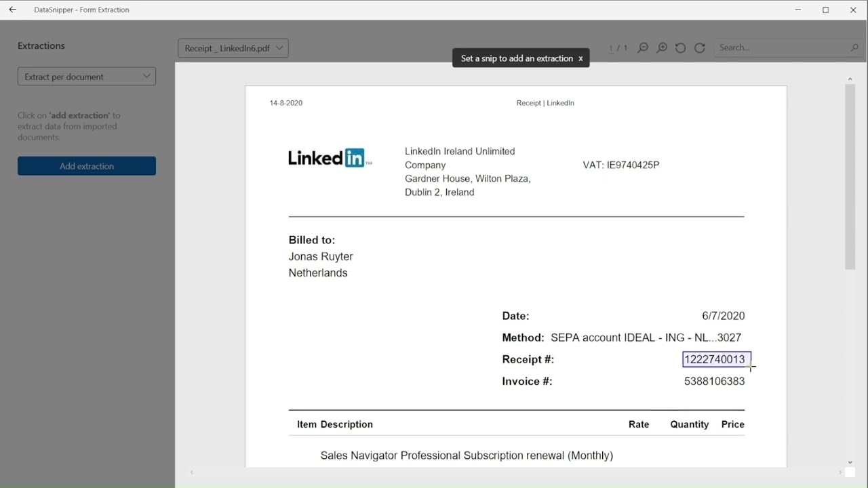Dismiss the 'Set a snip' tooltip
The image size is (868, 488).
click(x=580, y=58)
